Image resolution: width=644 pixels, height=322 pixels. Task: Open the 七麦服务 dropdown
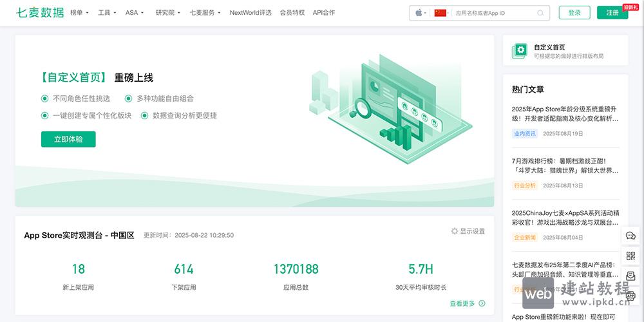coord(205,13)
